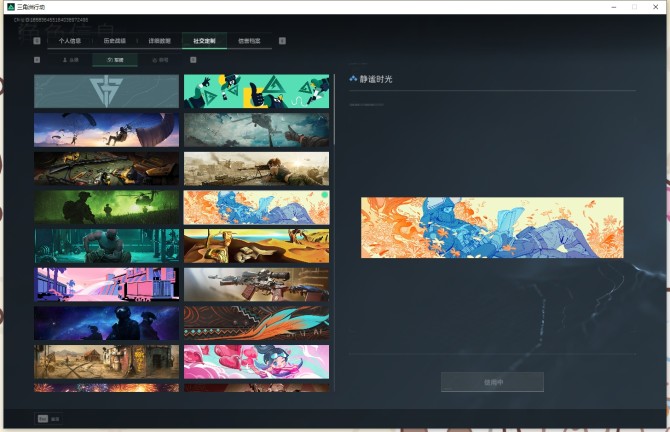Click the right key icon beside the sub-tabs
This screenshot has height=432, width=670.
coord(193,60)
